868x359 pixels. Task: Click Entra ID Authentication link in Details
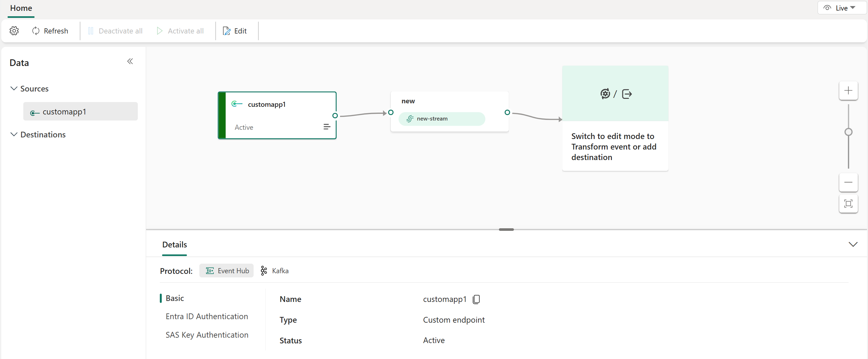(207, 316)
